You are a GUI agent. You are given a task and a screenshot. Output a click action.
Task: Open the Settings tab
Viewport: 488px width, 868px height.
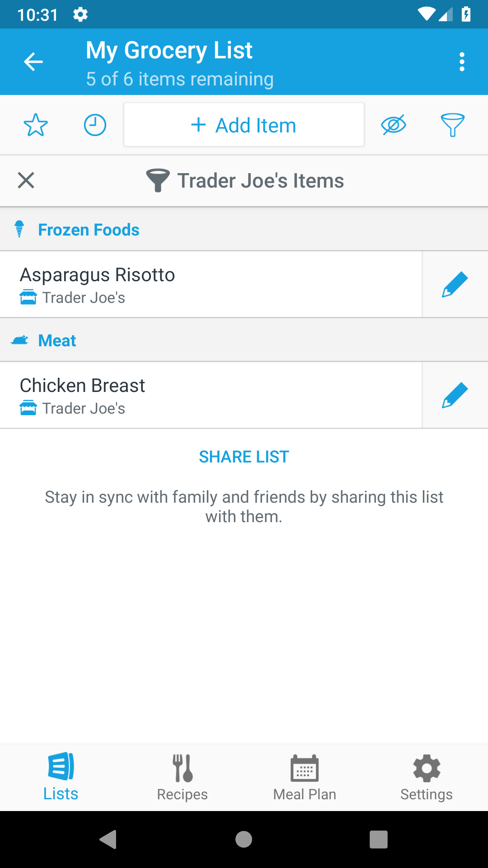click(x=427, y=778)
